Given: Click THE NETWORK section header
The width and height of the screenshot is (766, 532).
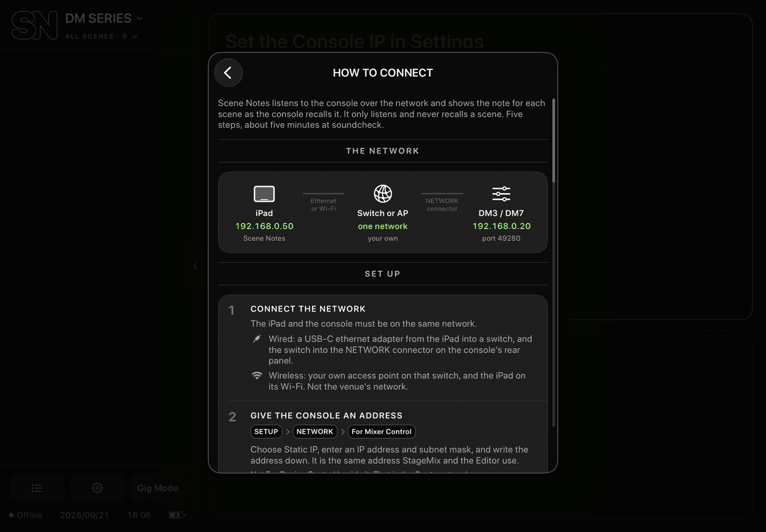Looking at the screenshot, I should click(383, 151).
